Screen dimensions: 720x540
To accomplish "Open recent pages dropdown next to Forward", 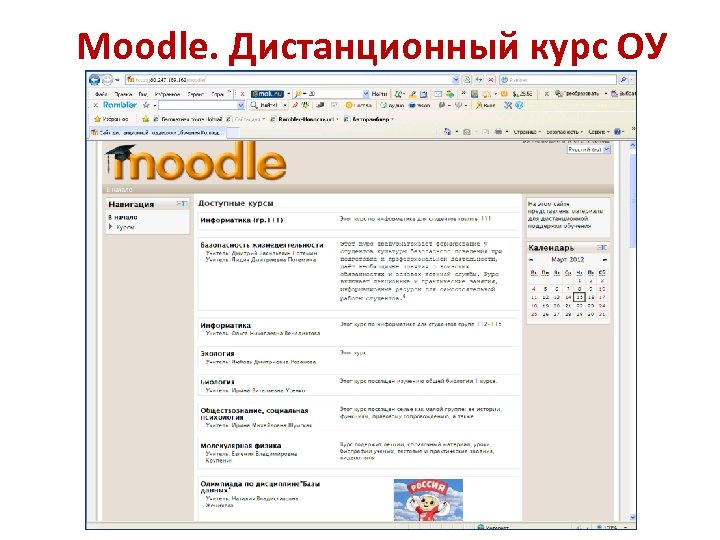I will pos(118,80).
